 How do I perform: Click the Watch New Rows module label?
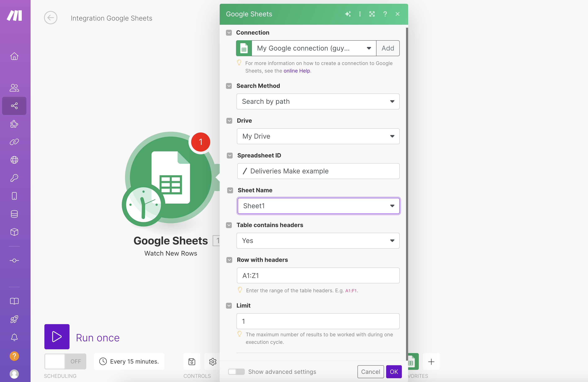[x=171, y=253]
